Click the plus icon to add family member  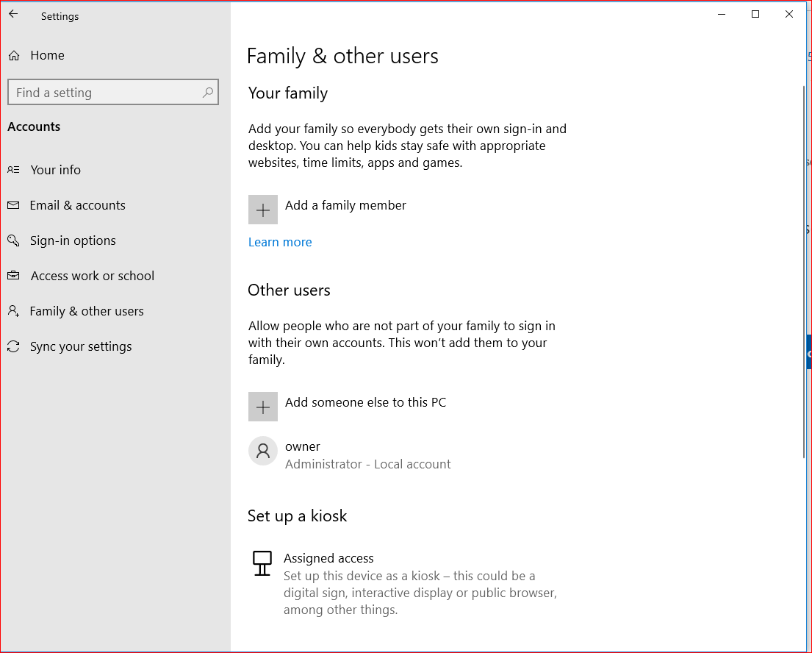coord(262,209)
